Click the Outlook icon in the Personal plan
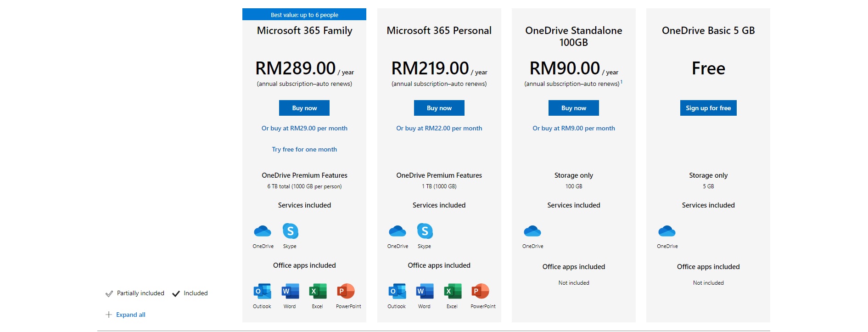868x332 pixels. tap(397, 292)
